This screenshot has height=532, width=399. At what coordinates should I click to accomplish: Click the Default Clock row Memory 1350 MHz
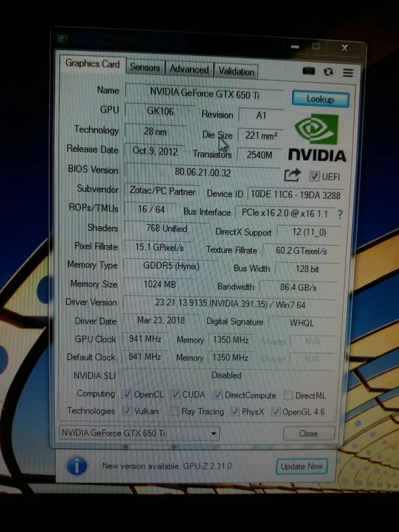(x=230, y=358)
